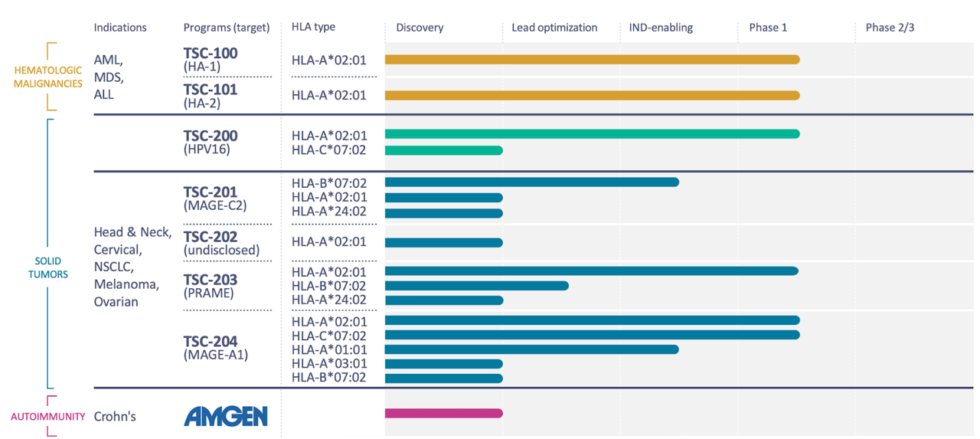Click the TSC-200 HLA-C*07:02 green progress bar

pos(443,150)
